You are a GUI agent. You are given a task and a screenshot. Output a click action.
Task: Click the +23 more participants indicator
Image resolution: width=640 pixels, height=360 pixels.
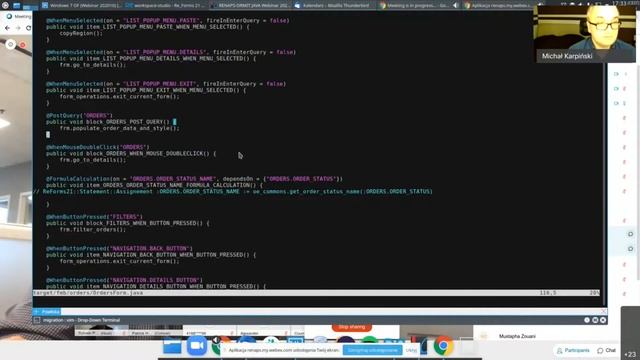[630, 354]
